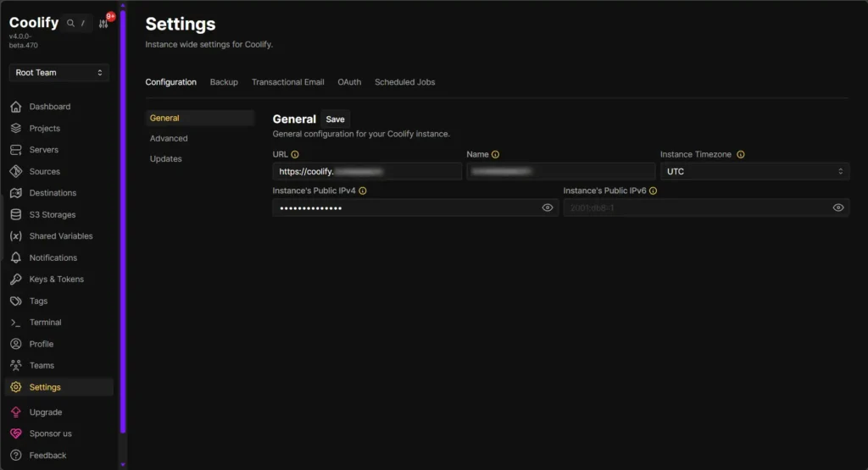
Task: Go to the Servers page
Action: pyautogui.click(x=44, y=150)
